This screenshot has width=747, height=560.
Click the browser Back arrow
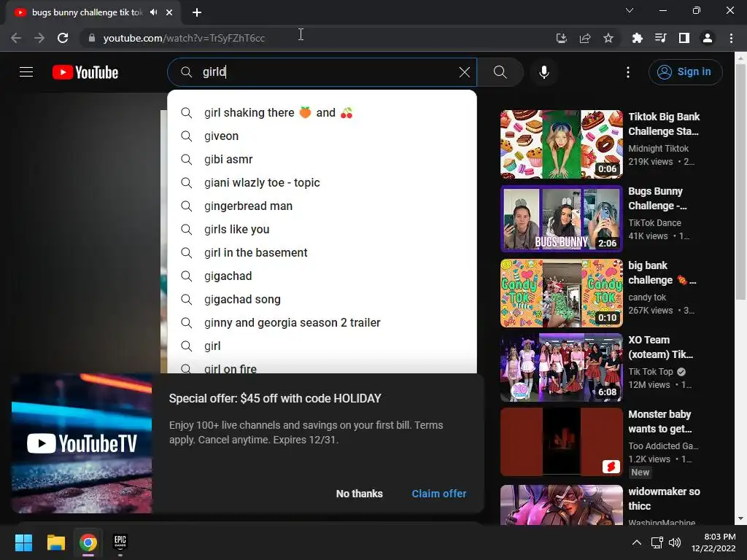pyautogui.click(x=16, y=38)
